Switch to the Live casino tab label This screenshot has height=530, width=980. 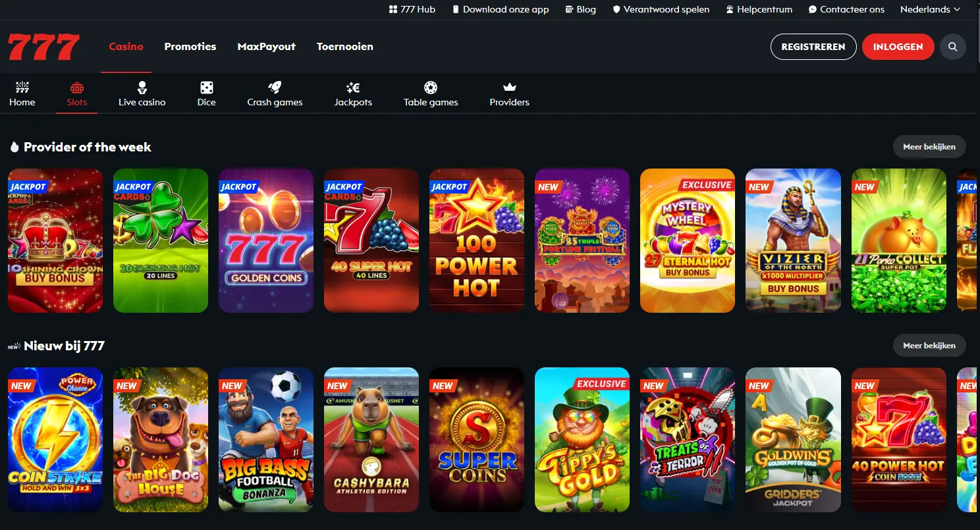[142, 102]
